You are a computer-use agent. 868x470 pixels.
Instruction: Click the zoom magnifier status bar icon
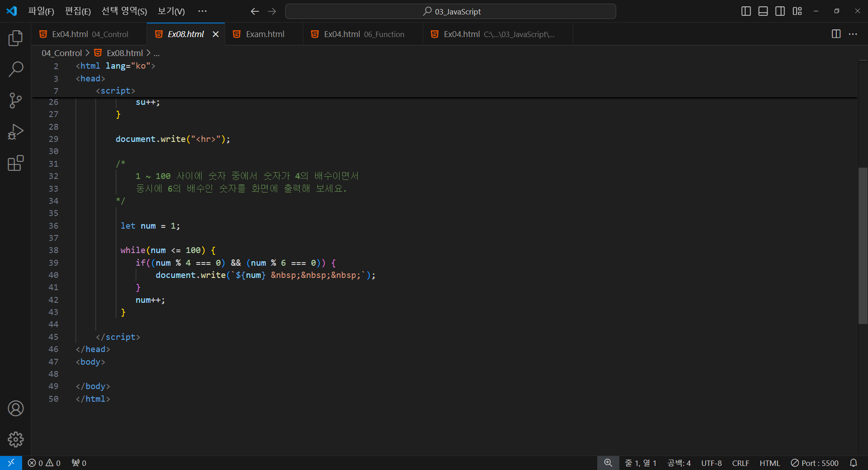608,463
